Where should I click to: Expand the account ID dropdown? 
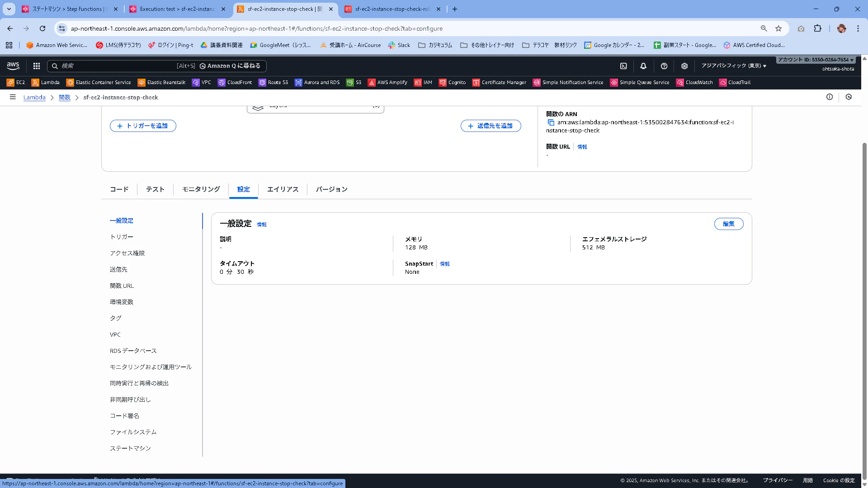[x=816, y=60]
